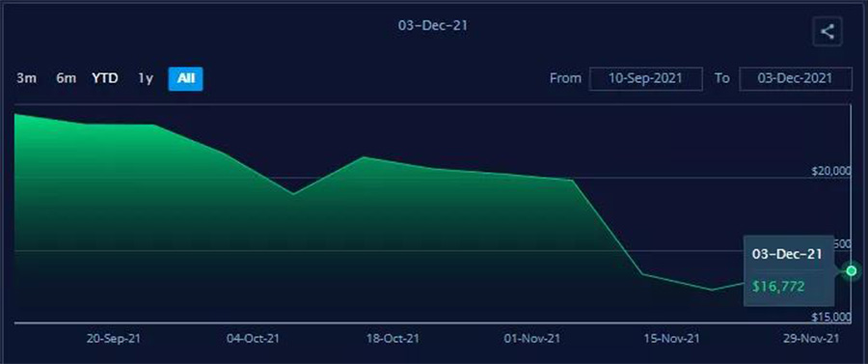The height and width of the screenshot is (364, 868).
Task: Click the chart data point marker for 03-Dec-21
Action: coord(852,270)
